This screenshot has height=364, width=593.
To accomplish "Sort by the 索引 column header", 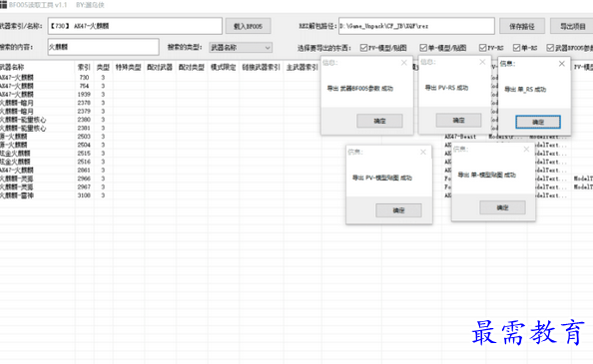I will pyautogui.click(x=84, y=67).
